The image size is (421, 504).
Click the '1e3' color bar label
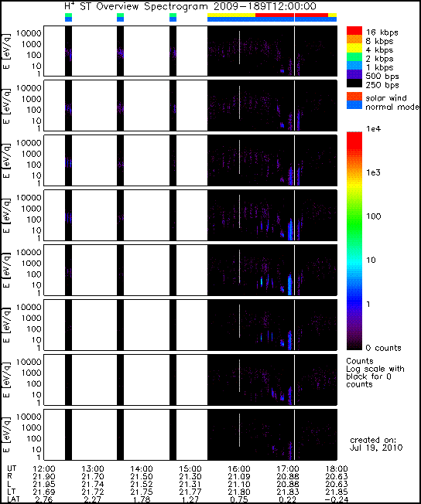tap(373, 172)
